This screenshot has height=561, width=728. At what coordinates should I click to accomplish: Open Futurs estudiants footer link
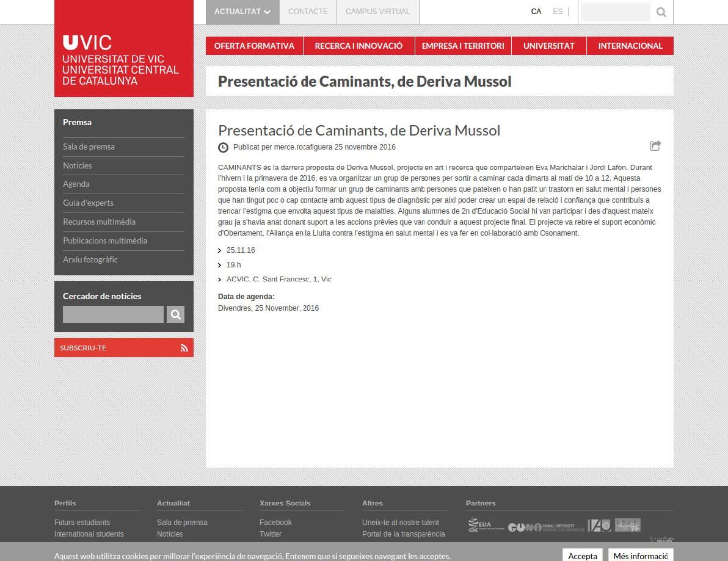click(82, 523)
